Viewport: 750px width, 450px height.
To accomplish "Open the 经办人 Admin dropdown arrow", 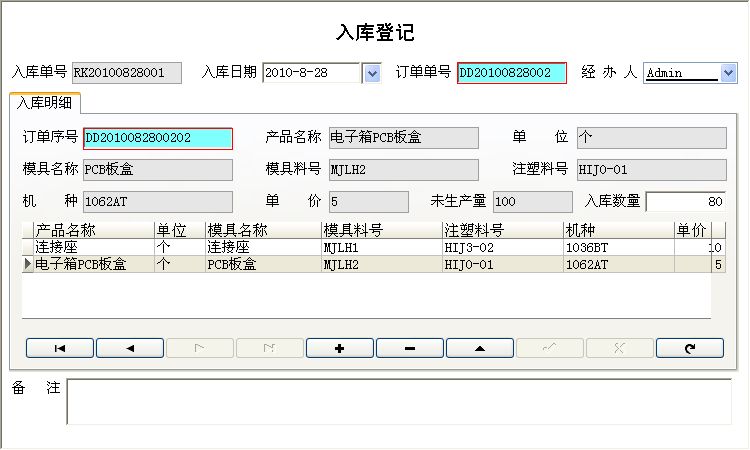I will coord(728,73).
